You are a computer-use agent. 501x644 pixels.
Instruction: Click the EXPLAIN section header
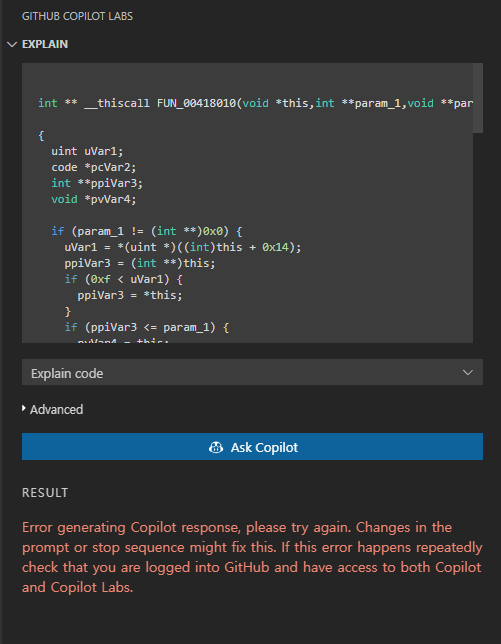pyautogui.click(x=45, y=44)
